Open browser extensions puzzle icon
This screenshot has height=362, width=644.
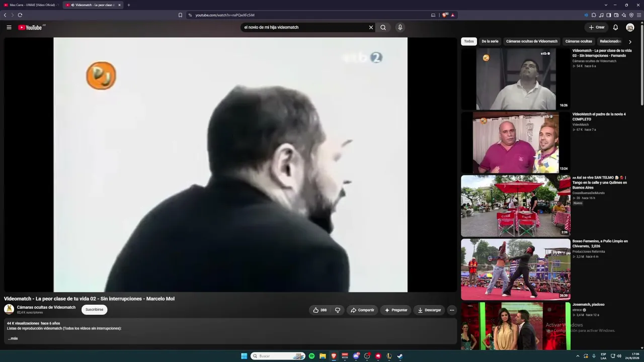[x=594, y=15]
